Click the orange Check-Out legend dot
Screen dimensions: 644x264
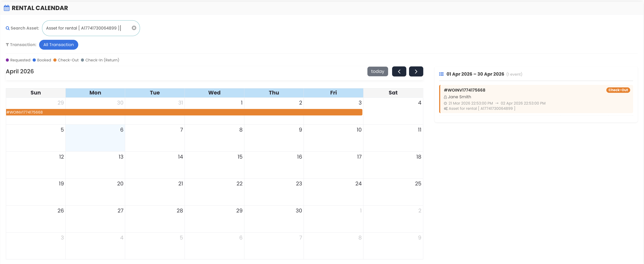(x=55, y=60)
